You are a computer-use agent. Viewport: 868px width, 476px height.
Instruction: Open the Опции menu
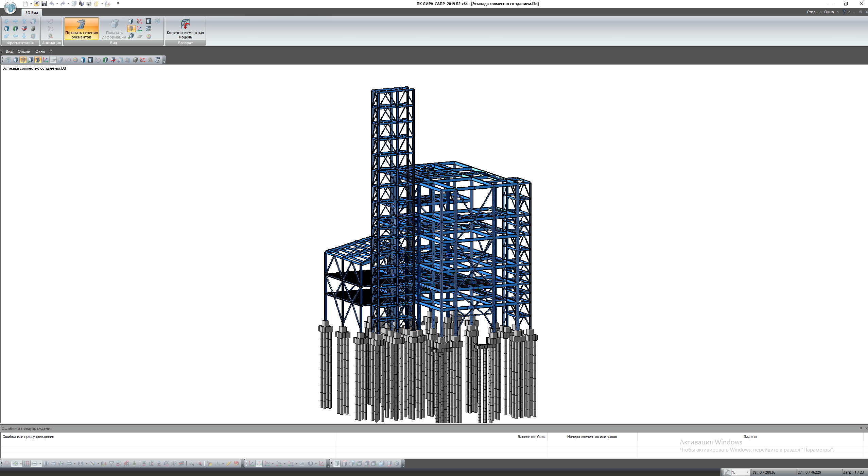pyautogui.click(x=24, y=51)
